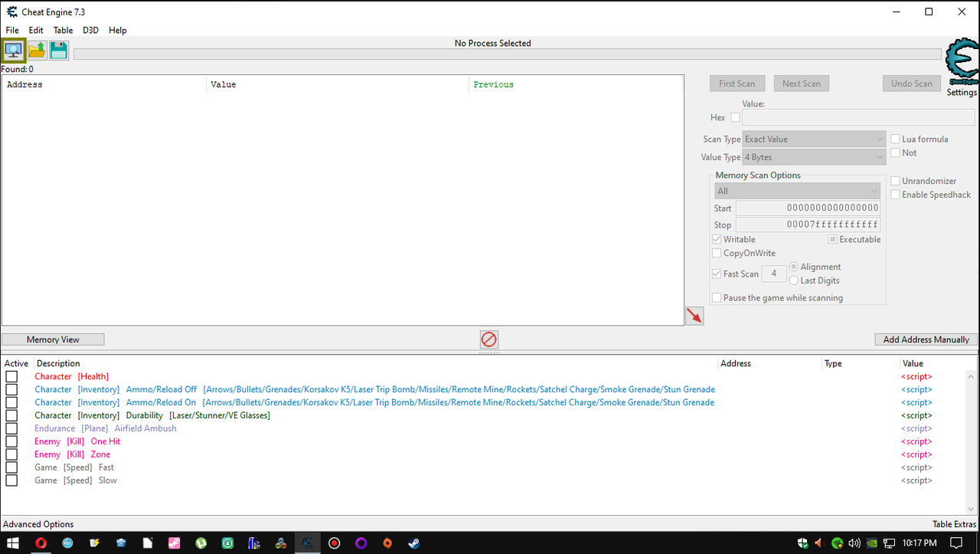The image size is (980, 554).
Task: Open Advanced Options
Action: [x=38, y=524]
